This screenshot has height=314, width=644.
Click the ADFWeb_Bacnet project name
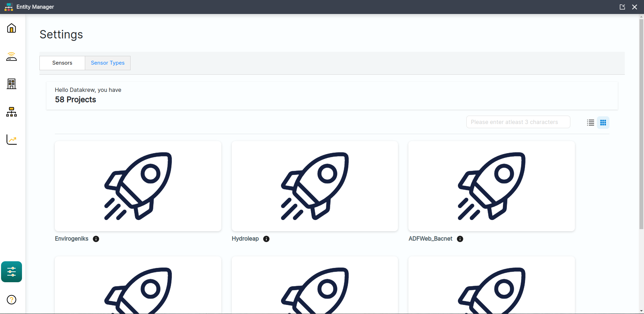(430, 239)
